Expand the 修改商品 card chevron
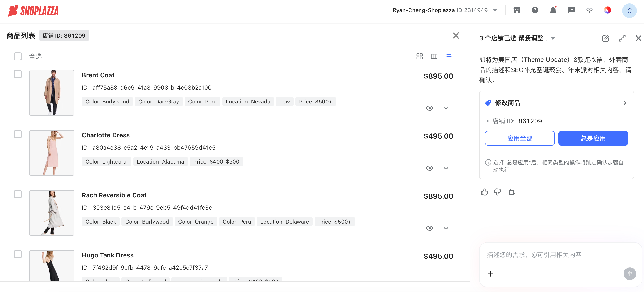The height and width of the screenshot is (292, 644). coord(624,103)
